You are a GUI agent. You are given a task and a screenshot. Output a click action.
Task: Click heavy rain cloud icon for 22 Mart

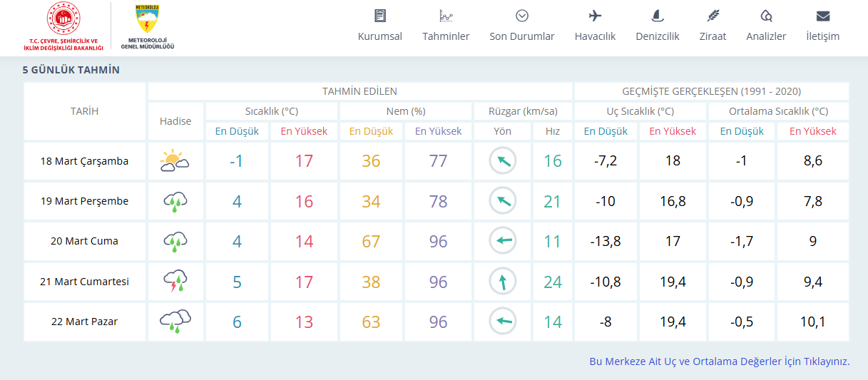[175, 322]
